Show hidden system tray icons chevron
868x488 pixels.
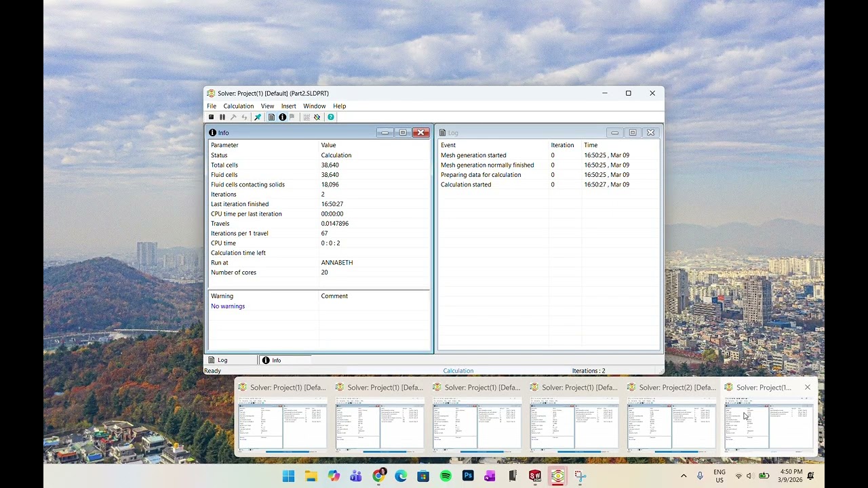[684, 476]
